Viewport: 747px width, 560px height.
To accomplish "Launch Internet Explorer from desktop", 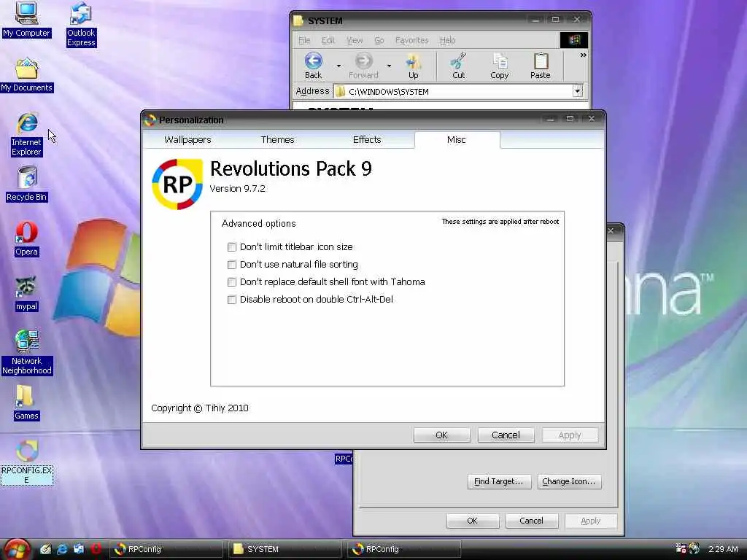I will pyautogui.click(x=27, y=135).
